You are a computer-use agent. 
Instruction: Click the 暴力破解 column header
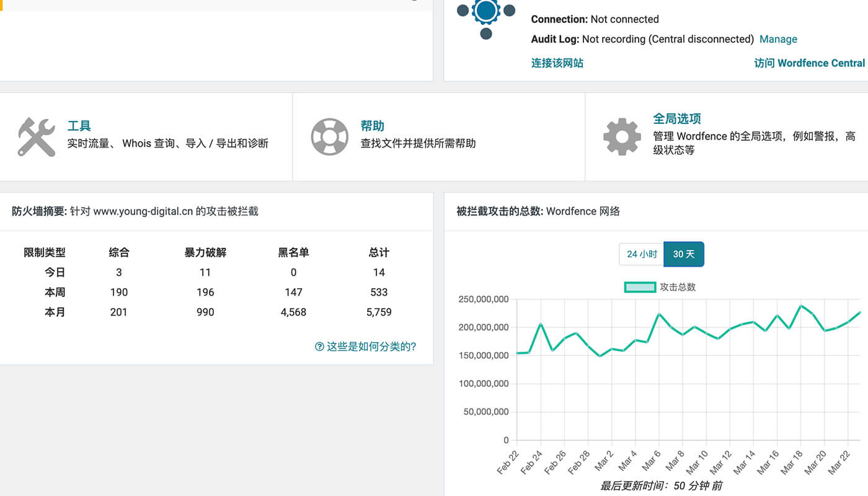(205, 252)
